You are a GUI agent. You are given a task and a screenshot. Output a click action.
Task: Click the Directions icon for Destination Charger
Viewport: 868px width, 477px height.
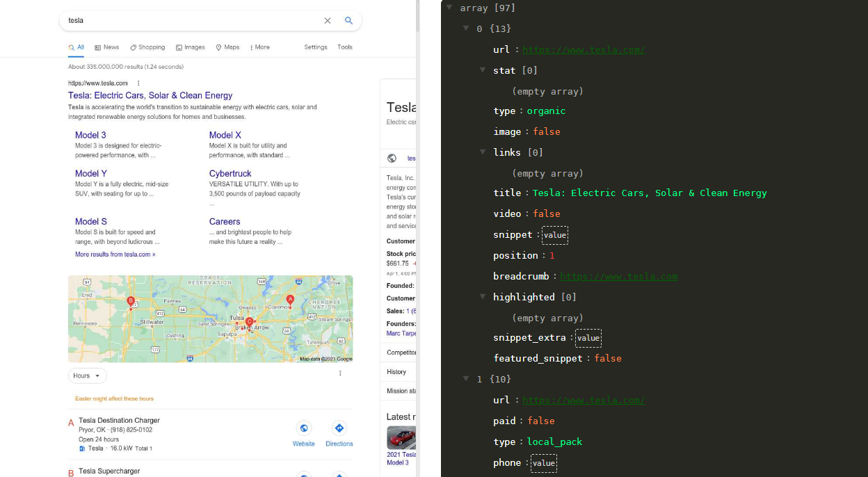[339, 428]
